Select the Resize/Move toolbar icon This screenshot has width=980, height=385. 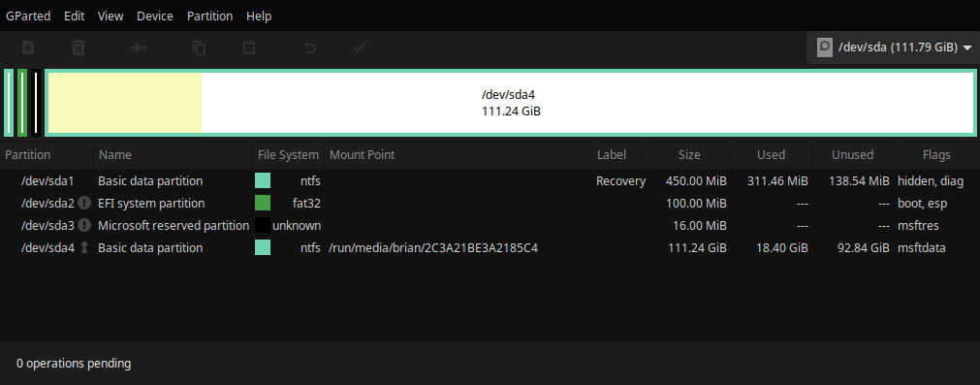tap(139, 48)
